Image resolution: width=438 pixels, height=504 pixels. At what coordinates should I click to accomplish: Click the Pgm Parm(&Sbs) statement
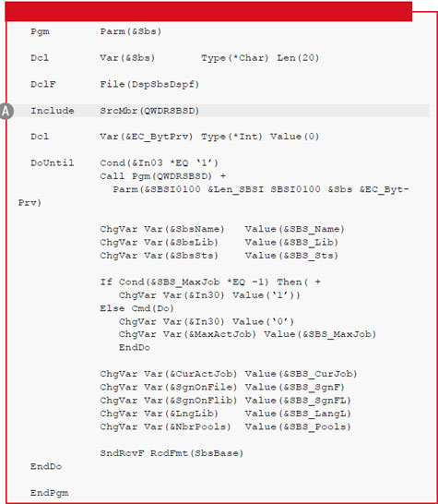[x=96, y=31]
